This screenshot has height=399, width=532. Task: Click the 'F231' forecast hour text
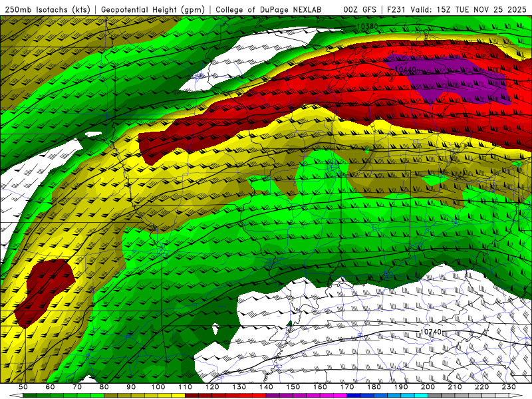click(396, 9)
